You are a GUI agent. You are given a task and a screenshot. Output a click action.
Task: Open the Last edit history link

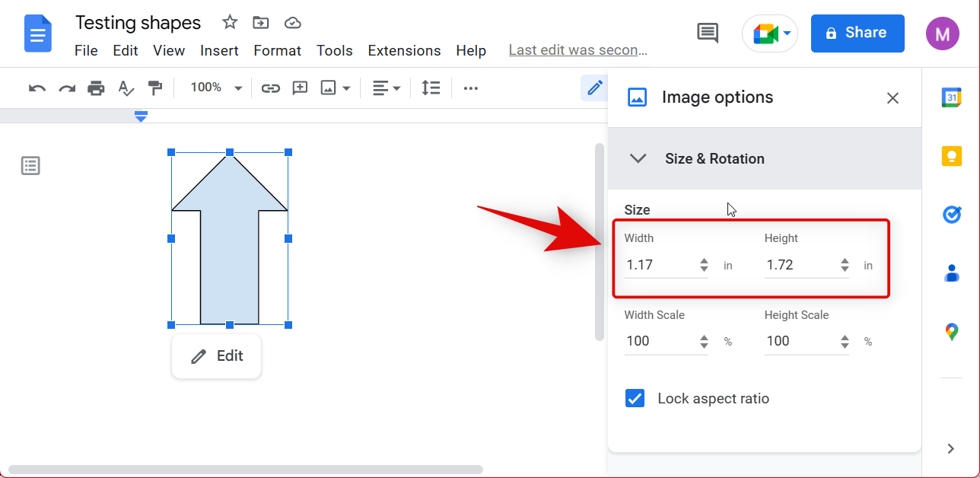[577, 50]
